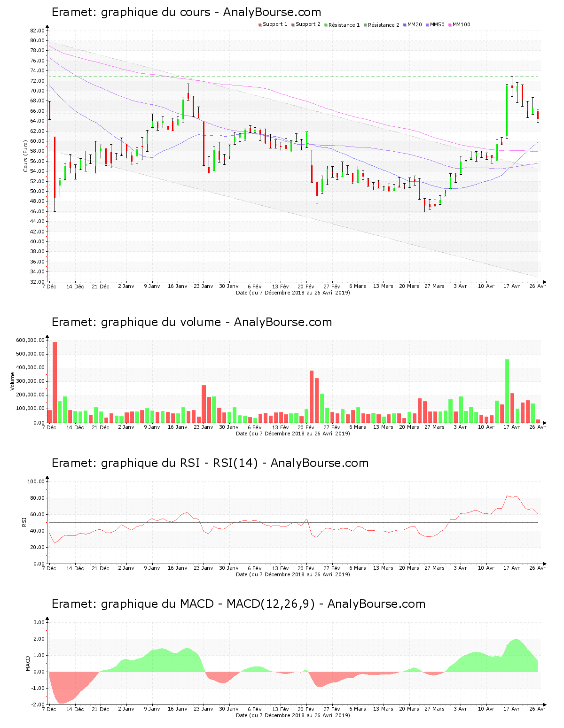Click the Support 1 red legend swatch
The width and height of the screenshot is (564, 728).
click(260, 25)
